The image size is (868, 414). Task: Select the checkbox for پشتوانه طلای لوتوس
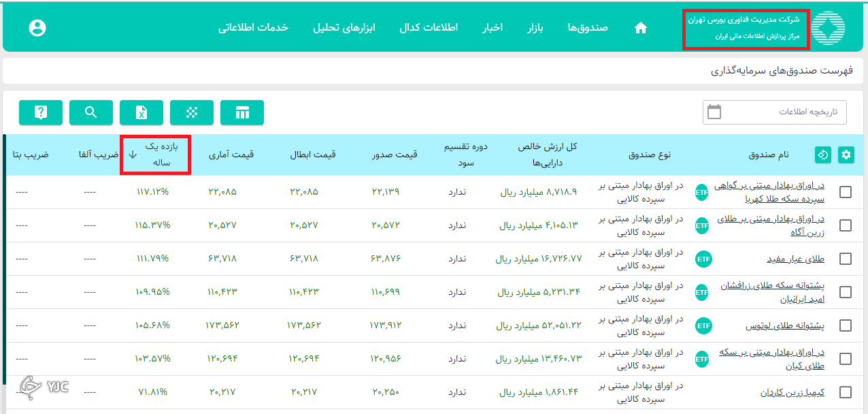pyautogui.click(x=846, y=325)
